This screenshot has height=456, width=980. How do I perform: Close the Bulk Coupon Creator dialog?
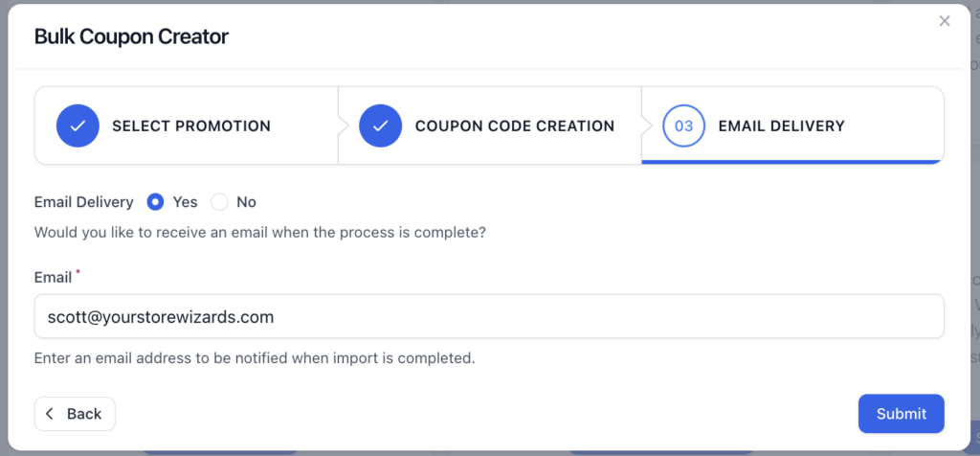[x=945, y=21]
